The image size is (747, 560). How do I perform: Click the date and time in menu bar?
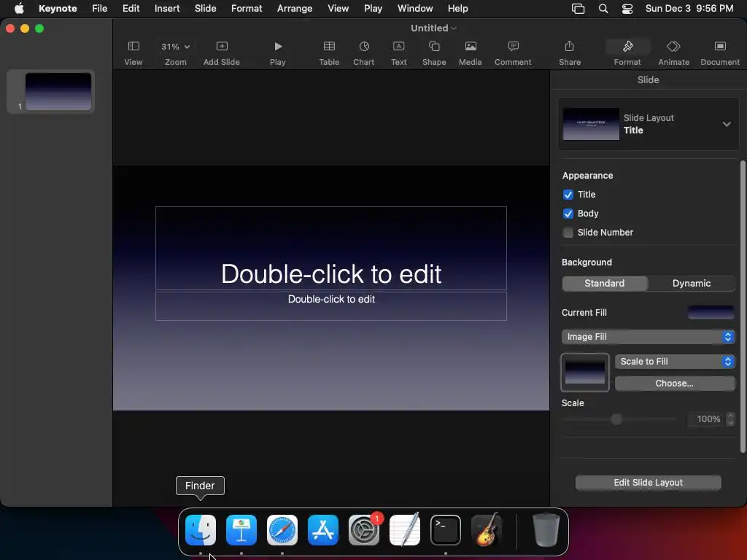point(689,9)
